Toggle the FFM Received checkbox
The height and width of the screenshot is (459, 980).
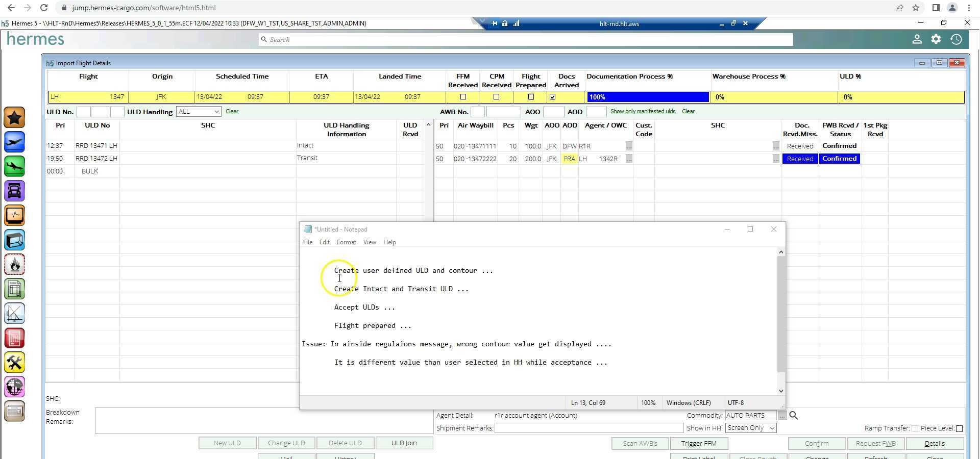click(463, 97)
